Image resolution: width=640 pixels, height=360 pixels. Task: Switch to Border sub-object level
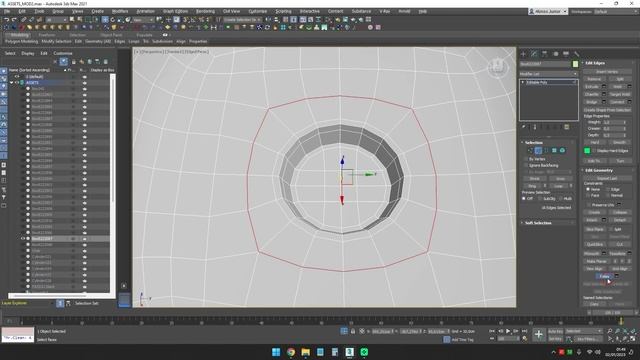click(546, 151)
